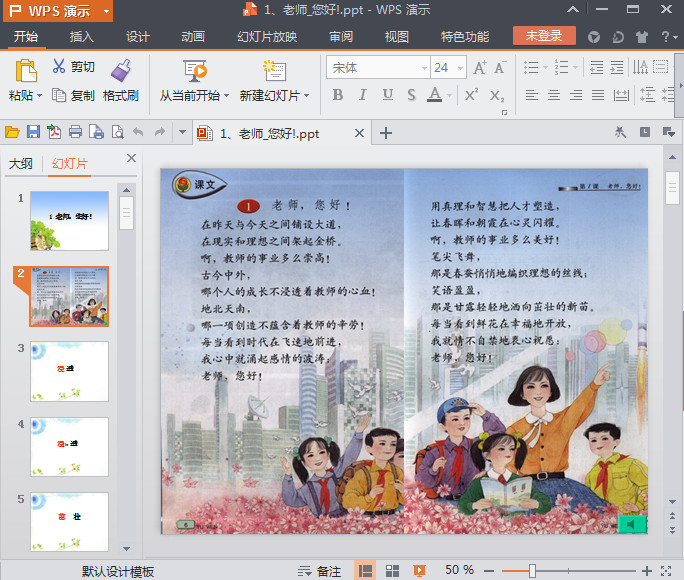Open the font size 24 dropdown
Screen dimensions: 684x580
click(x=460, y=68)
